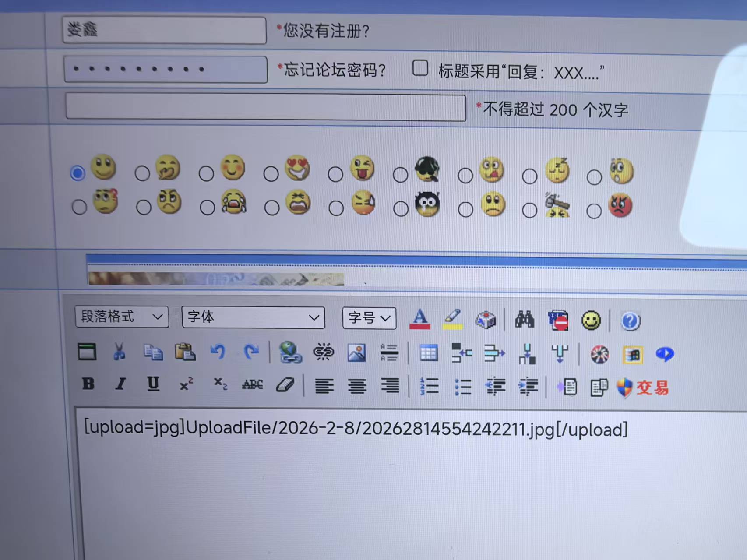Click the paste clipboard icon
The image size is (747, 560).
(x=186, y=352)
